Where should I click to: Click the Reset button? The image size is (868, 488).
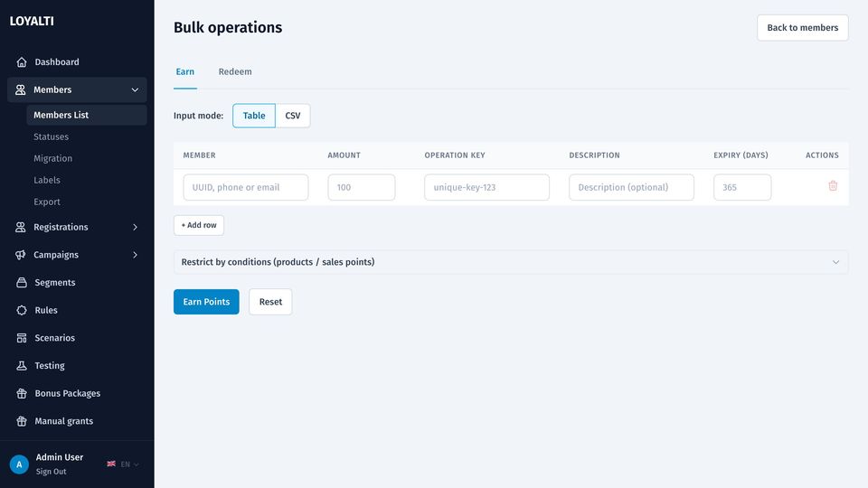click(x=270, y=302)
